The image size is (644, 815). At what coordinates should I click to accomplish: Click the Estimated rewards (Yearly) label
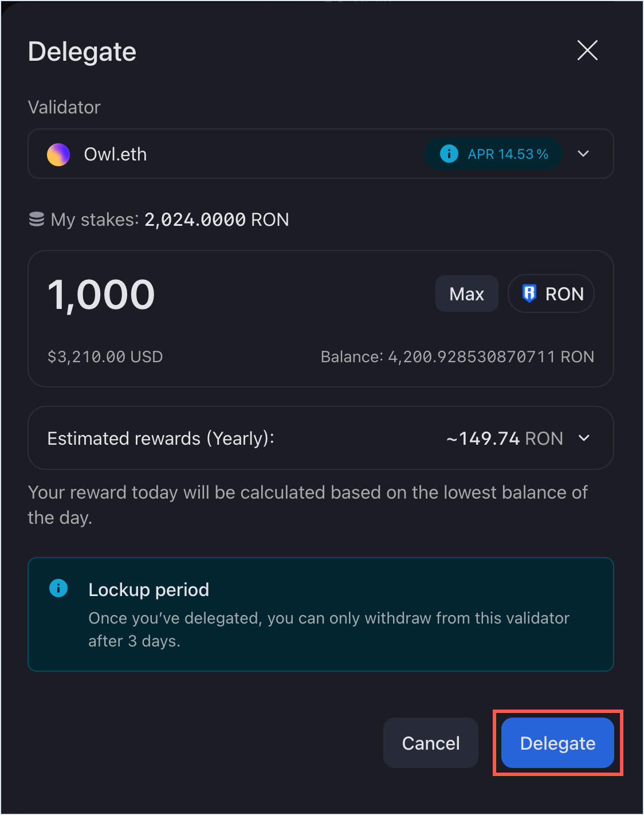(161, 438)
